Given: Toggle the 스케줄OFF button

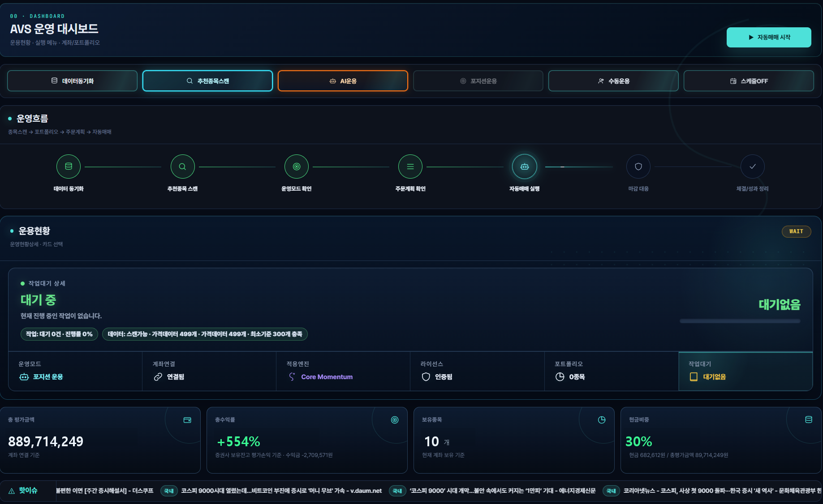Looking at the screenshot, I should click(749, 81).
